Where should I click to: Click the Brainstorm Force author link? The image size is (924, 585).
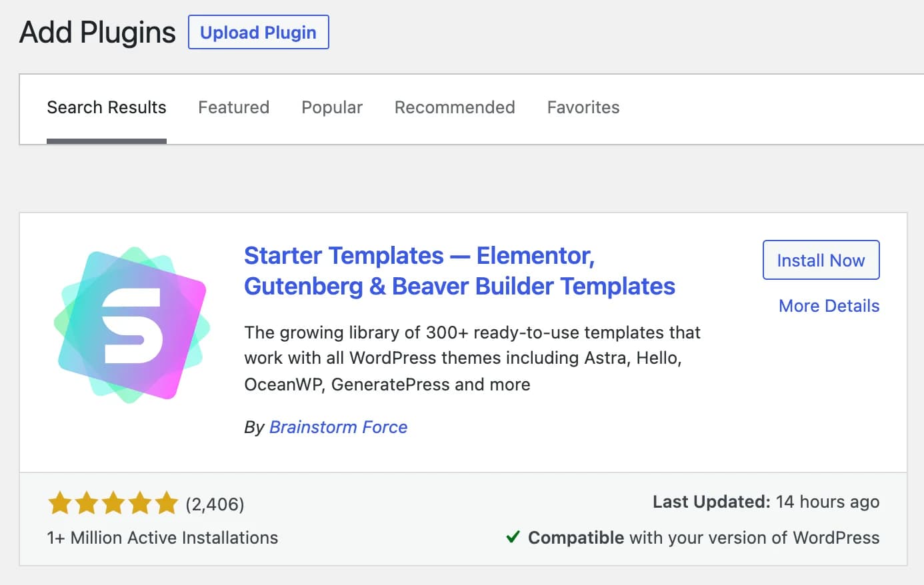(x=338, y=427)
